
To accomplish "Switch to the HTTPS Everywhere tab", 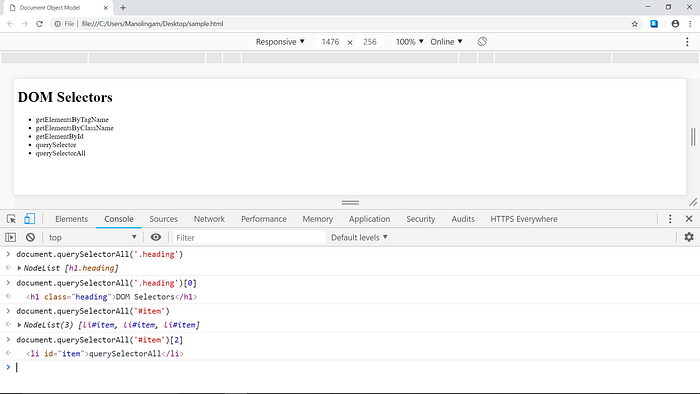I will coord(524,219).
